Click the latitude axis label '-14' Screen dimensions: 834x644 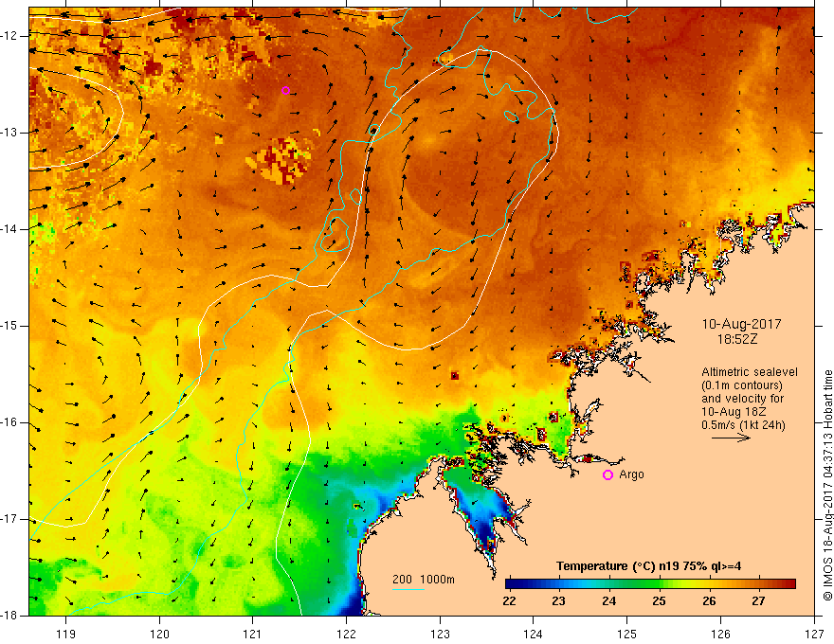tap(9, 229)
